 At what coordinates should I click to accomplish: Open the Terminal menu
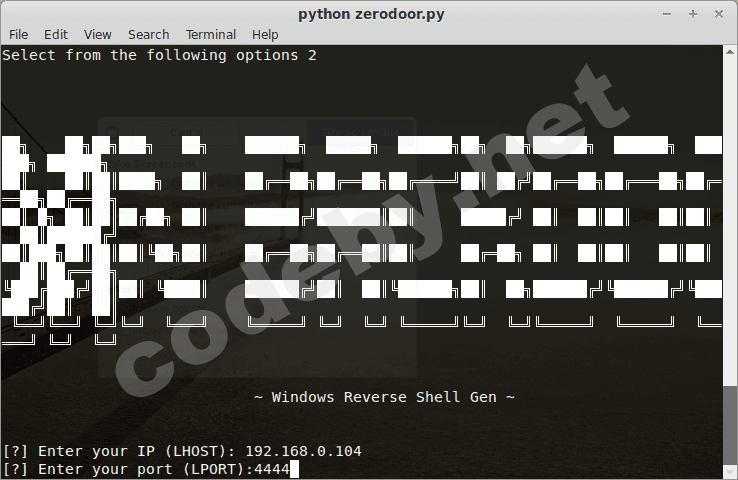tap(211, 35)
